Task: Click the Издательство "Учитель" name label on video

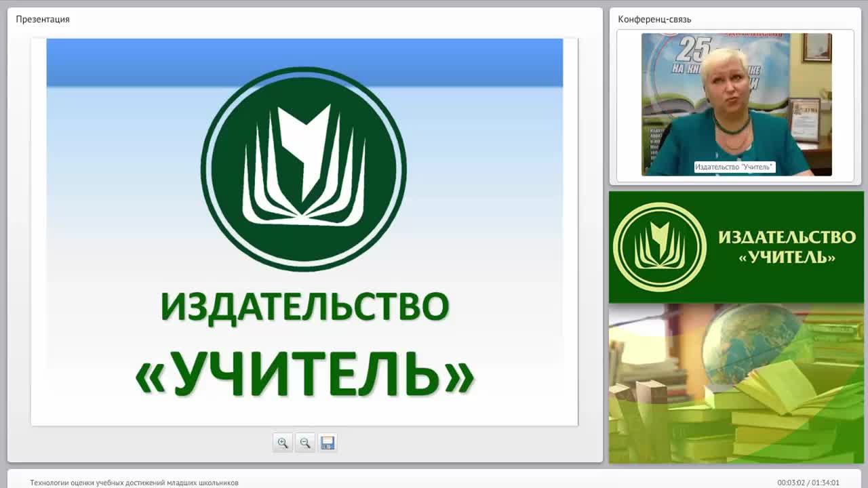Action: point(734,167)
